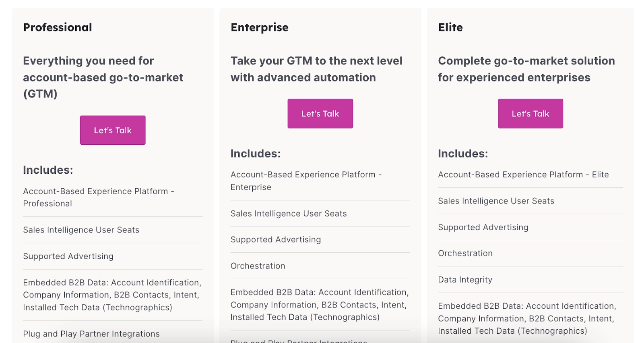
Task: Click Orchestration in the Enterprise feature list
Action: [x=258, y=266]
